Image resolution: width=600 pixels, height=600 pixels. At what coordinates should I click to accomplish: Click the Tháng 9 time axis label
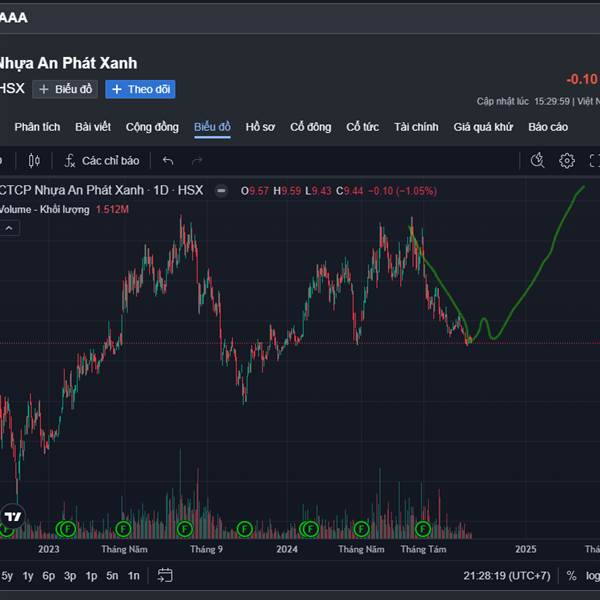[x=206, y=549]
